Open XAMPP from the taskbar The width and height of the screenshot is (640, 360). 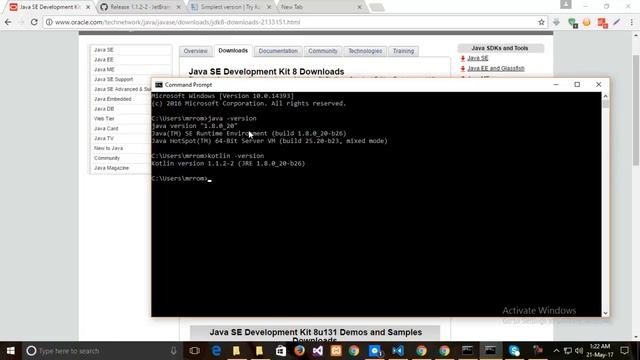click(x=336, y=351)
